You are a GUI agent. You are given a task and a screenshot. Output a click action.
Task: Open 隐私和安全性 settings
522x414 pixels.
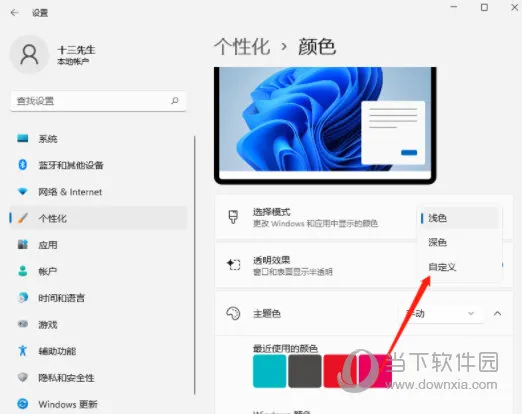(98, 377)
